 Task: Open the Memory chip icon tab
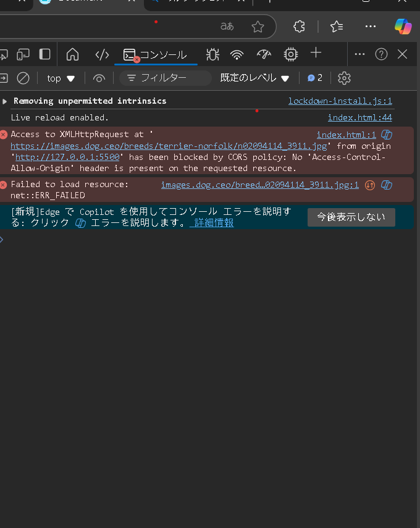tap(291, 54)
